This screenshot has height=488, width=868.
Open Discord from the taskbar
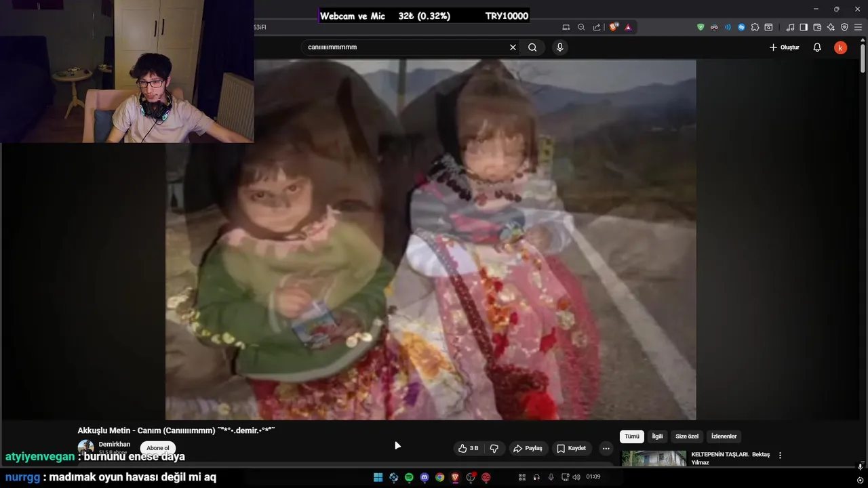point(425,477)
